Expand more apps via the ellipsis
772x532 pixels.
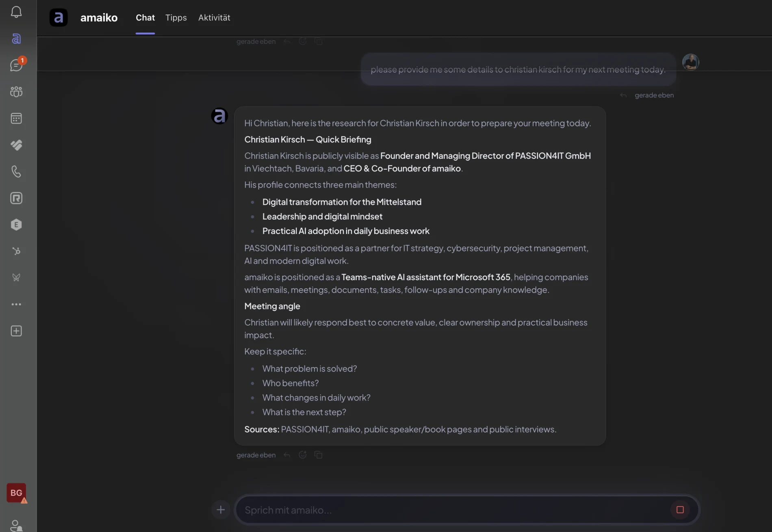pyautogui.click(x=16, y=304)
